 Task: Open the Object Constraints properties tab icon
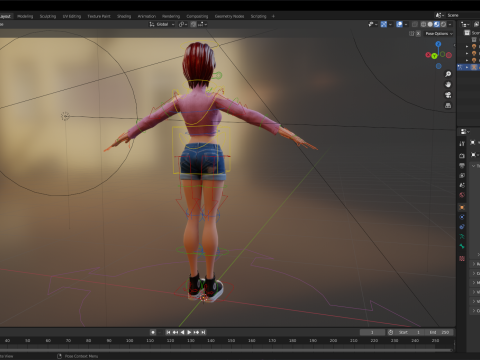coord(462,227)
